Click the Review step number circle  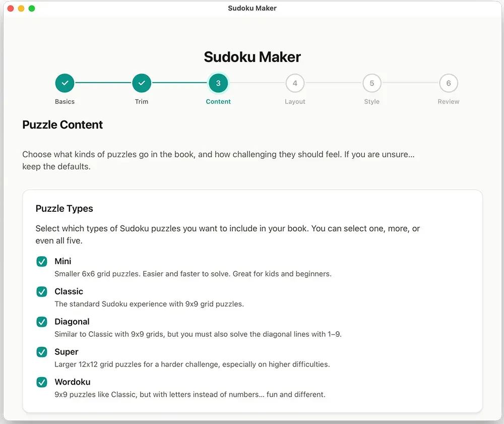pos(448,83)
